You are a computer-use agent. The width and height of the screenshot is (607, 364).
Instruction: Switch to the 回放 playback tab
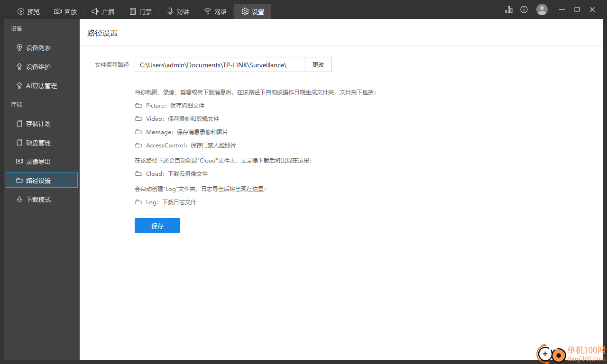point(65,11)
